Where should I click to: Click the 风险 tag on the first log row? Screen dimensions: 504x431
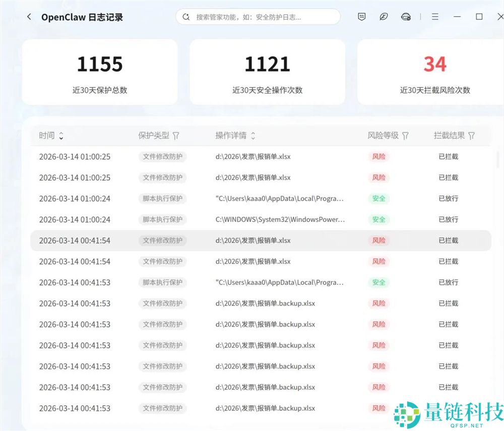379,157
